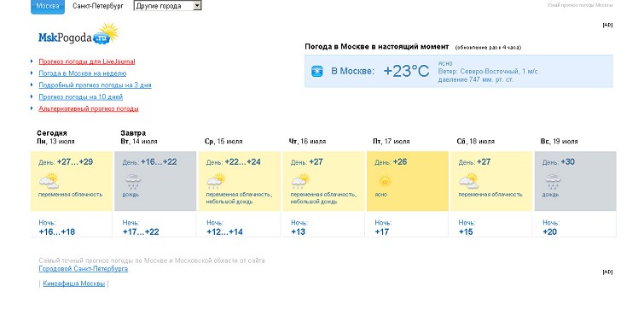644x316 pixels.
Task: Click the sun icon for Friday 17 July
Action: [385, 181]
